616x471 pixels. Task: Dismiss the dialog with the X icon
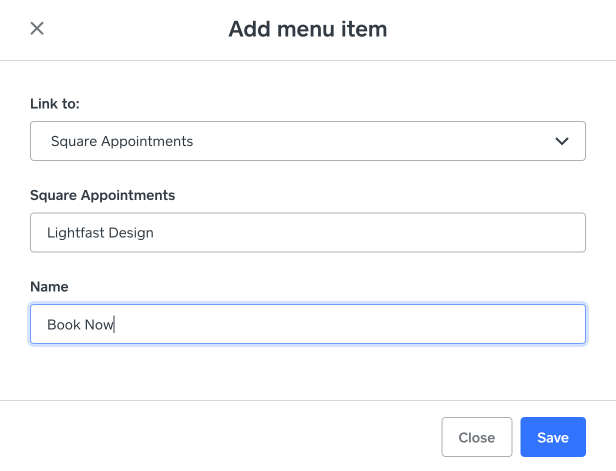(37, 28)
